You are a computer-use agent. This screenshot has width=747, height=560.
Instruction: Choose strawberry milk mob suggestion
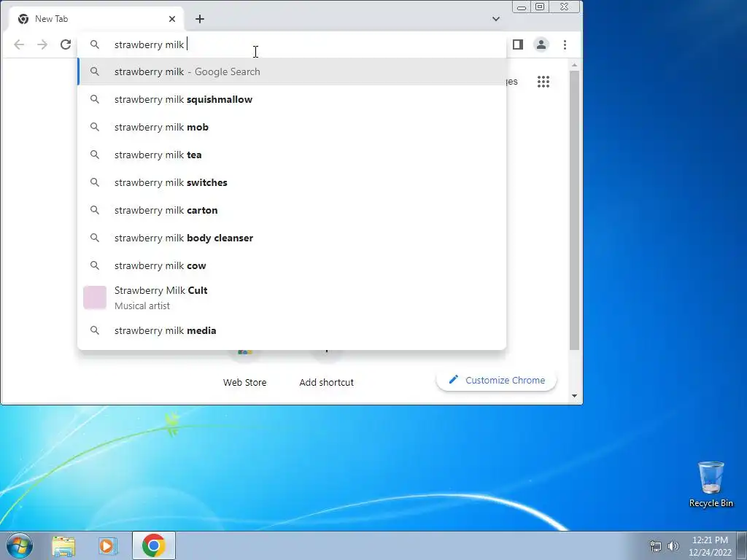click(x=292, y=127)
